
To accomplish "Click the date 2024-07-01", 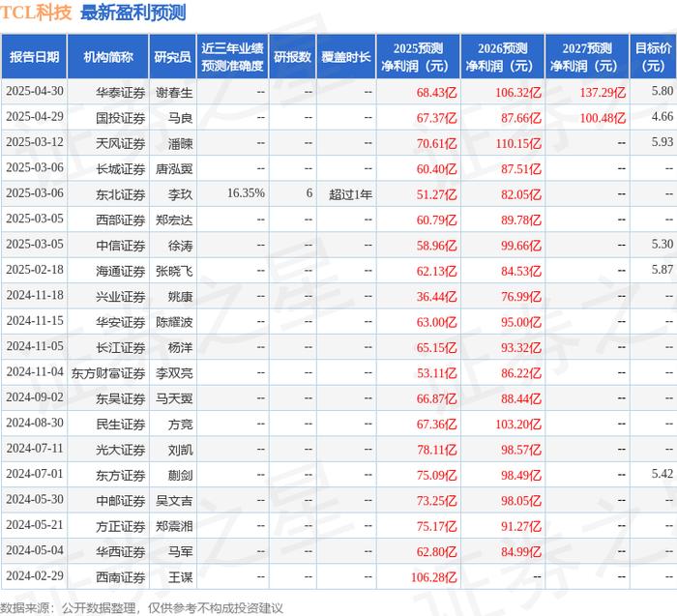I will coord(35,474).
